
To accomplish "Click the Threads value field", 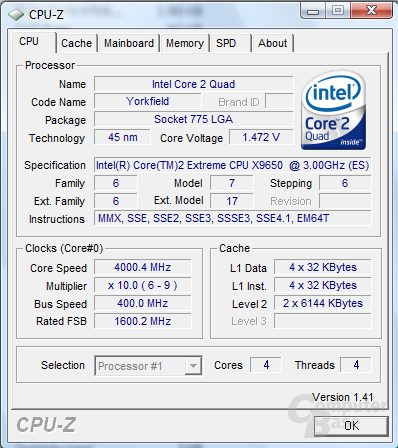I will coord(356,365).
